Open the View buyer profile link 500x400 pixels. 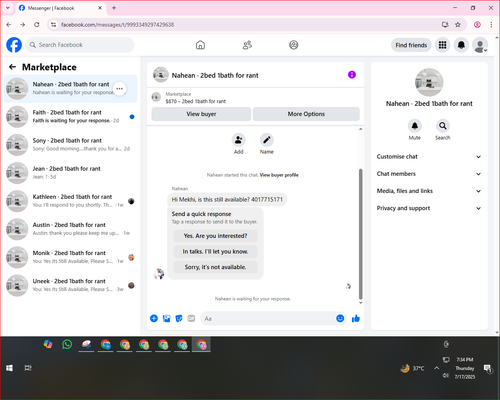point(279,175)
